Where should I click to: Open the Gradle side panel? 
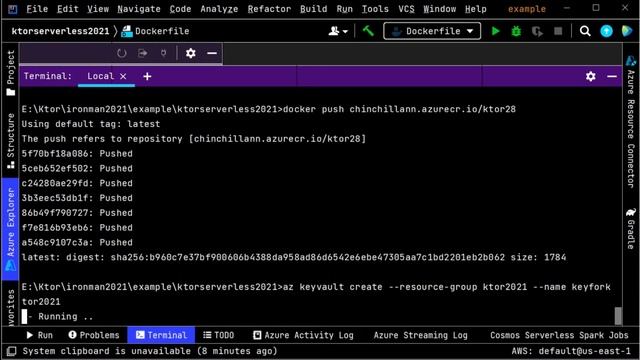point(631,229)
